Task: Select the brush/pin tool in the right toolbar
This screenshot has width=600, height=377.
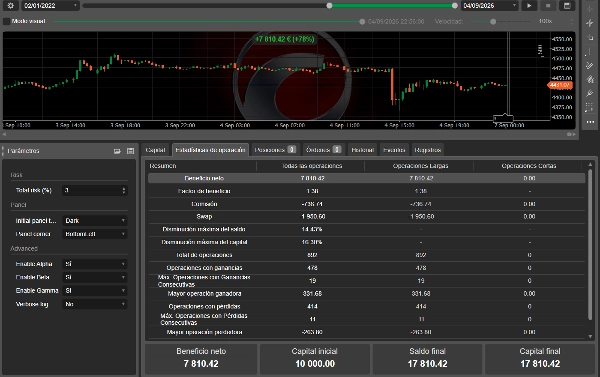Action: [x=590, y=93]
